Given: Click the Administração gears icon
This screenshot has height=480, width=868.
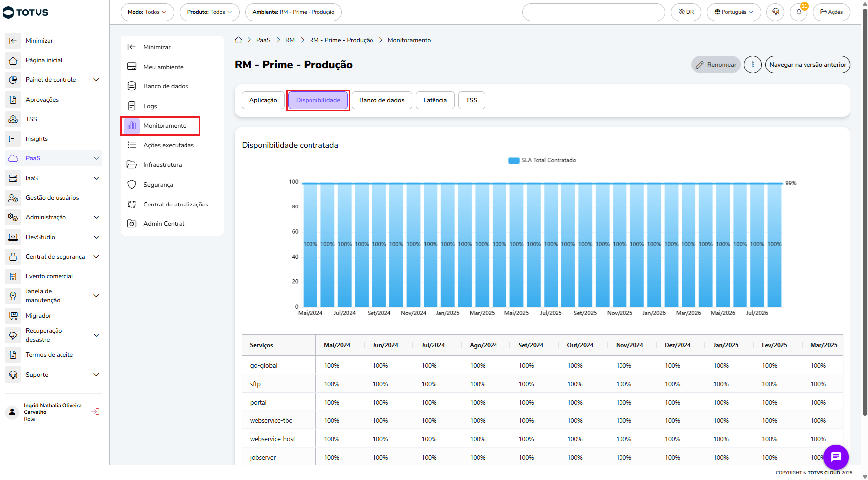Looking at the screenshot, I should (13, 217).
